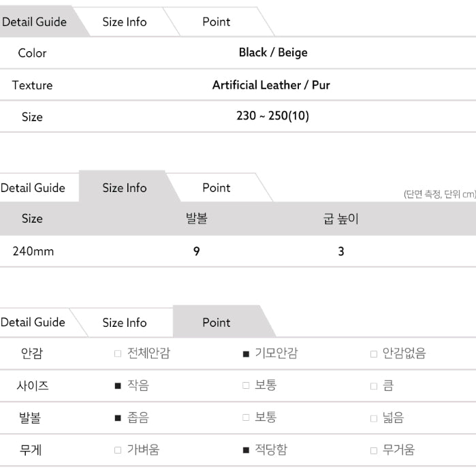This screenshot has height=476, width=476.
Task: Open Size Info tab above the Color row
Action: point(125,22)
